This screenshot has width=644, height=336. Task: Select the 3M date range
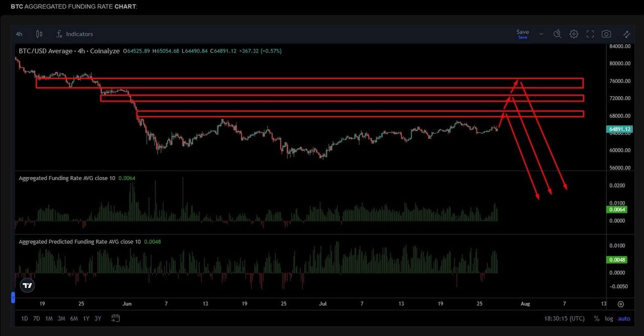coord(61,318)
